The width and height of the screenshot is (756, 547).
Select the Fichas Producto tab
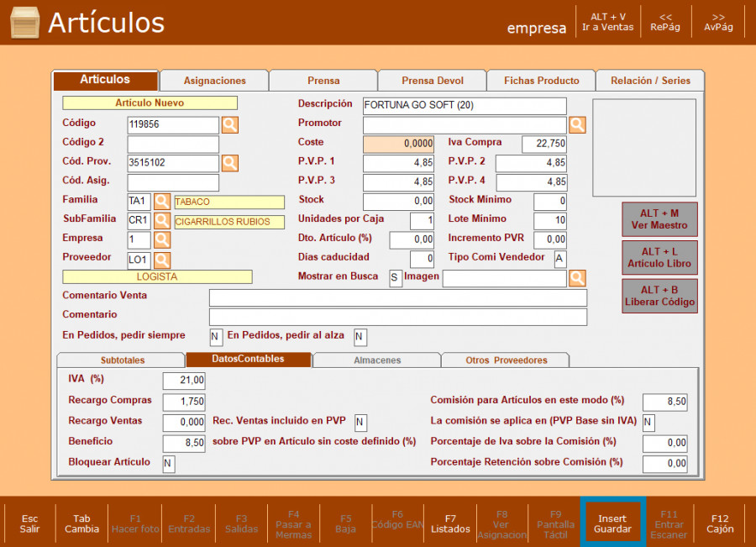point(541,81)
